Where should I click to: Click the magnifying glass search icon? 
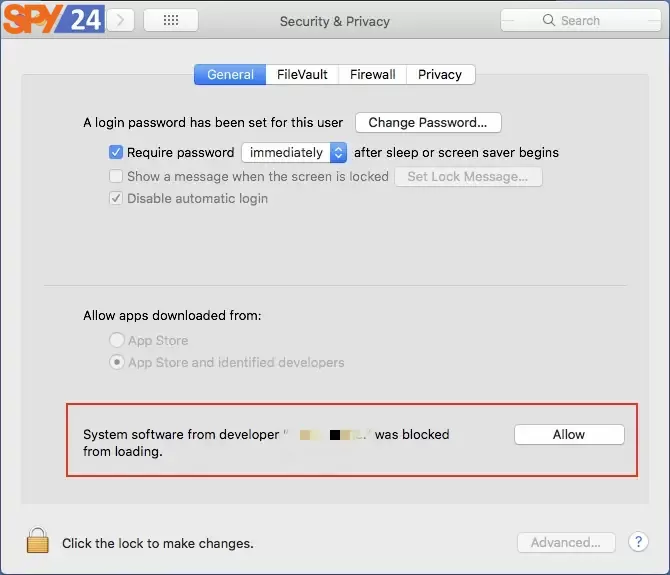coord(549,20)
